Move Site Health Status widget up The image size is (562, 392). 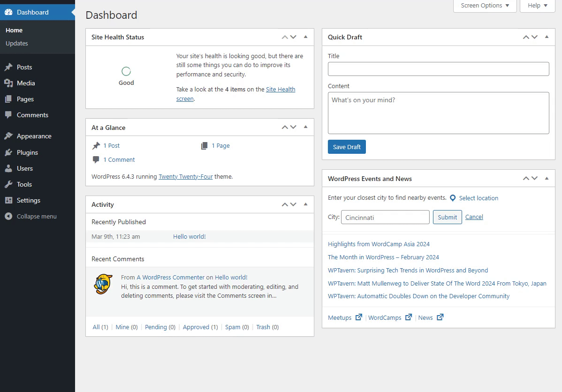285,37
